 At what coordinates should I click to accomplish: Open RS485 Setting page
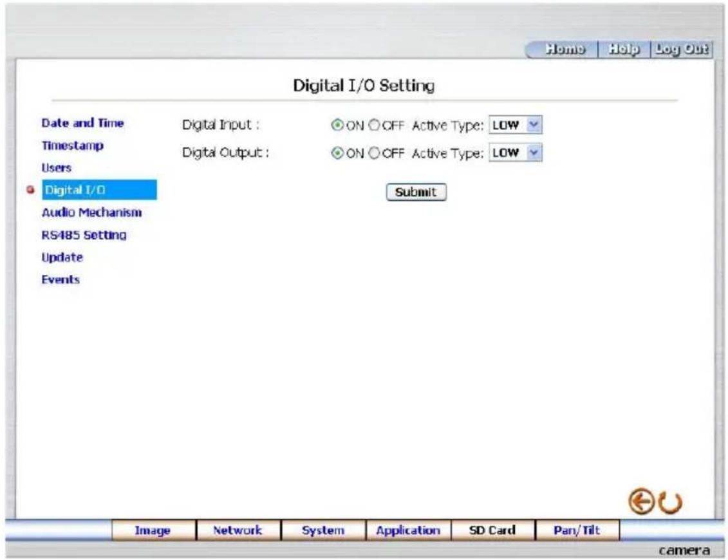coord(84,235)
